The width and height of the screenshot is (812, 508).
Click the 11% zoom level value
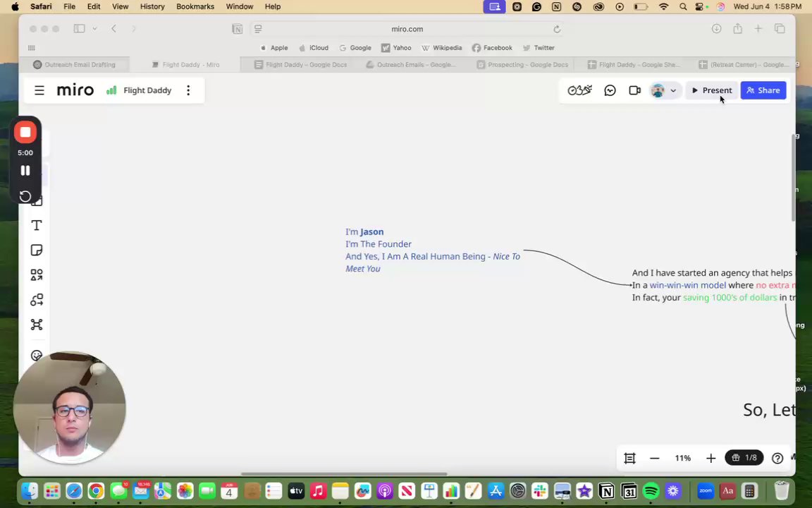(x=682, y=458)
